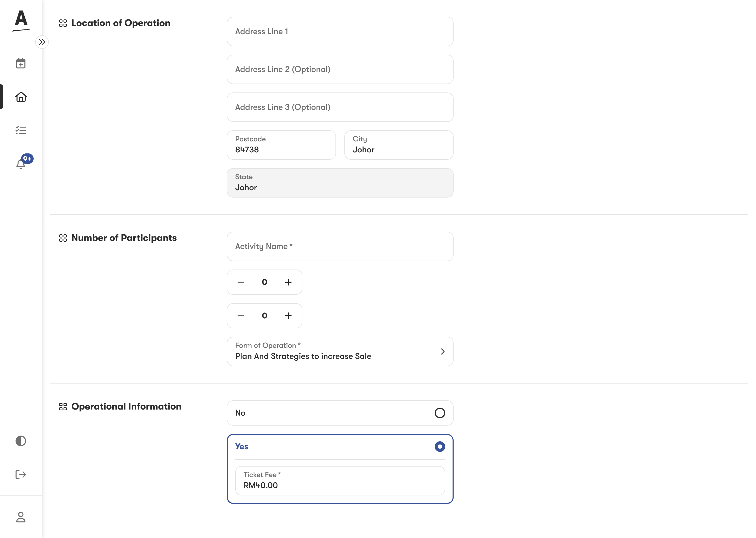Open the user profile icon
The height and width of the screenshot is (538, 756).
point(20,517)
